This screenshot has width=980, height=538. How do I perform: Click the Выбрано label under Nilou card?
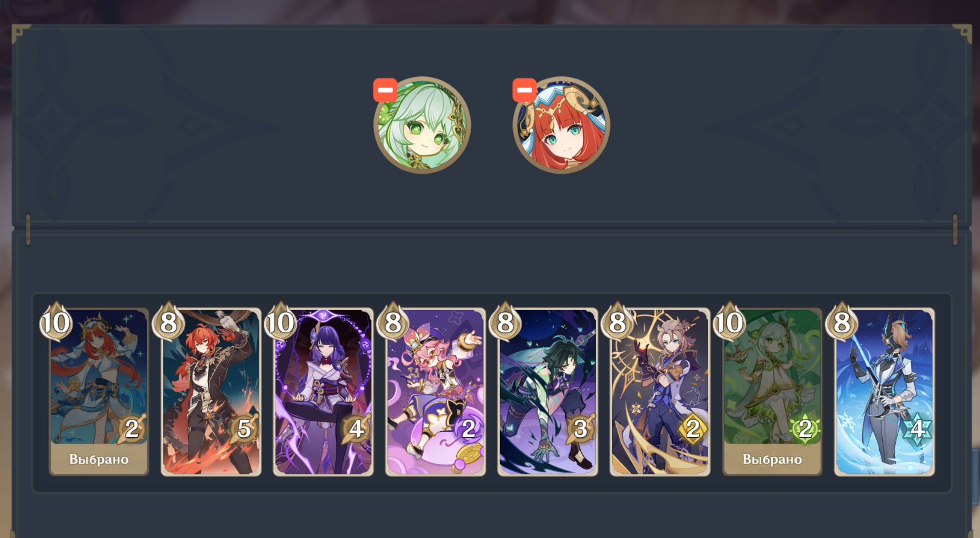(99, 459)
